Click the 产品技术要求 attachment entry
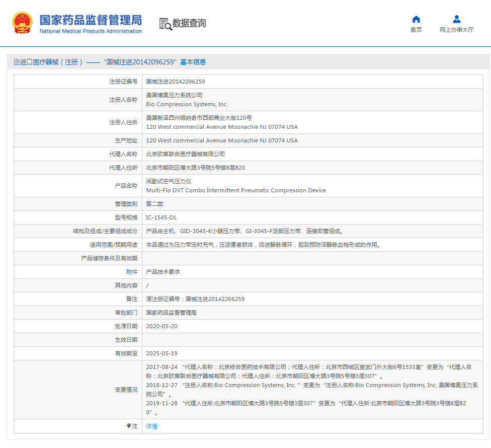Image resolution: width=491 pixels, height=448 pixels. [x=163, y=272]
